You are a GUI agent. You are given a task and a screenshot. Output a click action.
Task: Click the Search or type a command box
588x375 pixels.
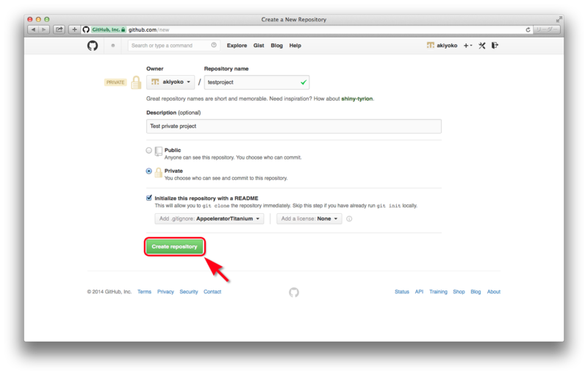174,46
